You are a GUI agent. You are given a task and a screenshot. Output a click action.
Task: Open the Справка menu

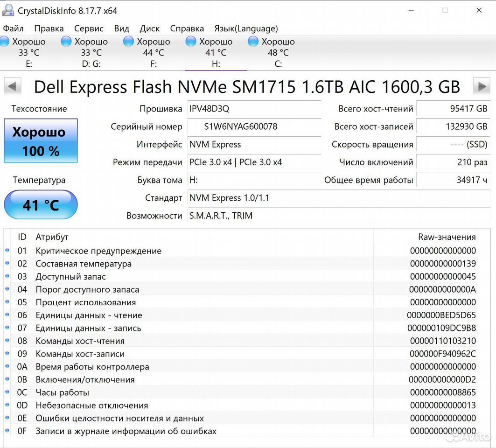tap(187, 28)
